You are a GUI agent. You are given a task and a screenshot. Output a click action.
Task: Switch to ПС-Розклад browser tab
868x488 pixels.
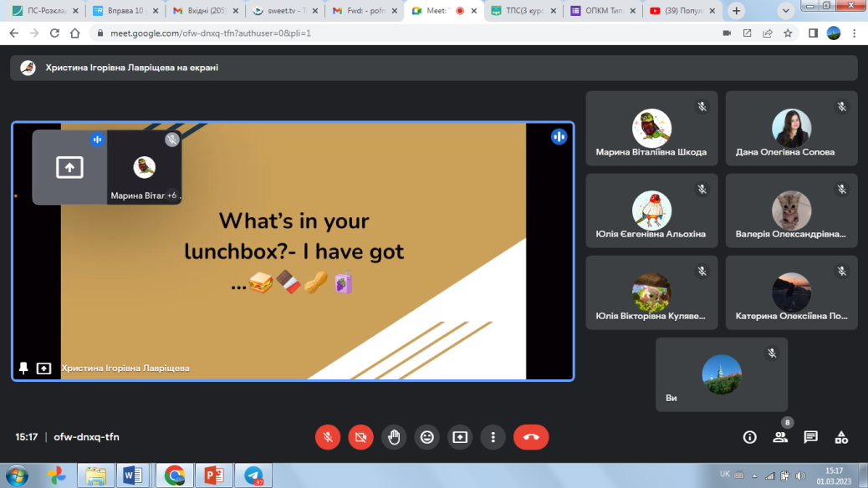click(x=46, y=11)
